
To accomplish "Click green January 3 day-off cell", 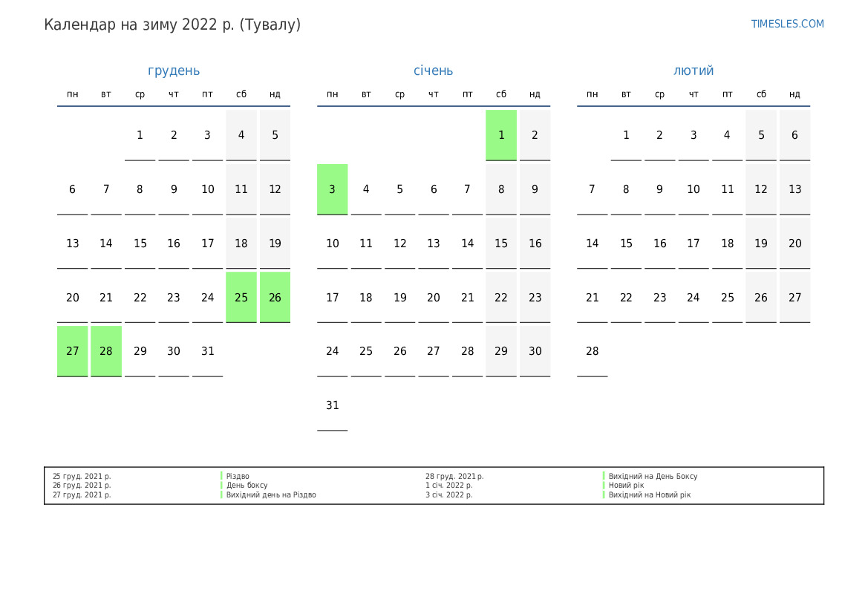I will (x=332, y=189).
